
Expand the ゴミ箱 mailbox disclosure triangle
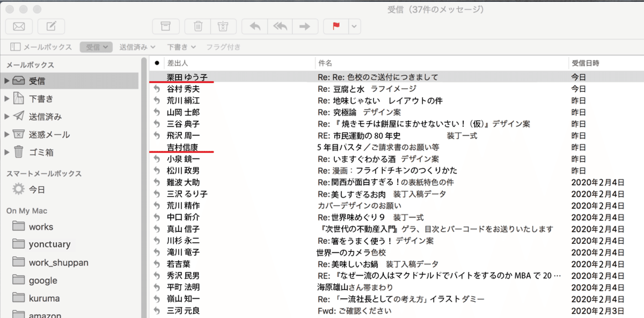tap(7, 152)
